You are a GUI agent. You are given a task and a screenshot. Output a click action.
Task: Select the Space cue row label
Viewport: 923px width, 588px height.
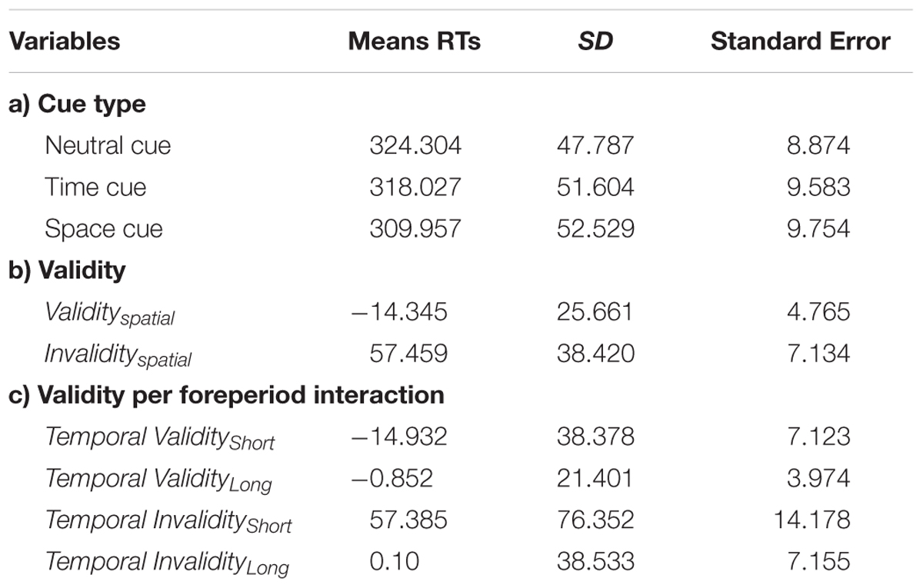click(x=104, y=229)
